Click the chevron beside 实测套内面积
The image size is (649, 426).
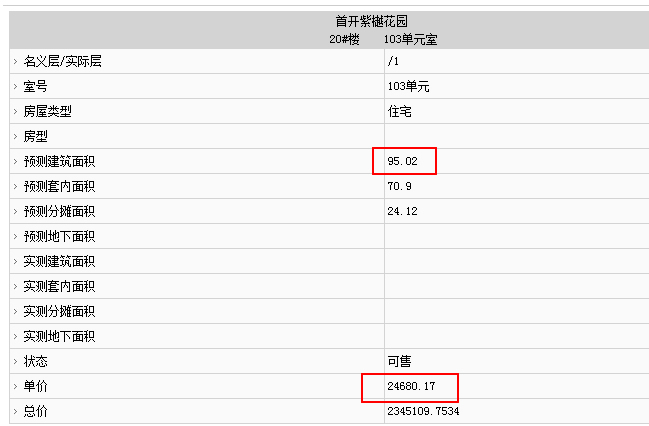click(x=15, y=286)
